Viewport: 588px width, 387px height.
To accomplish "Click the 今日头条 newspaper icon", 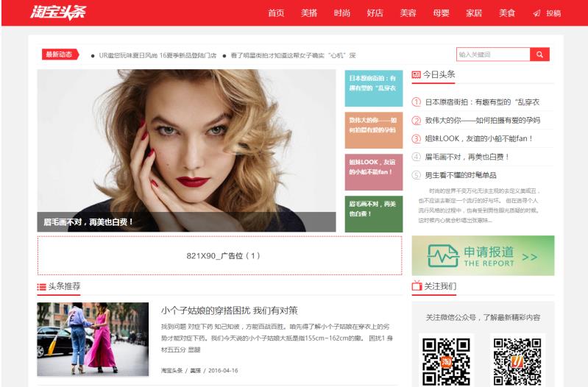I will [x=417, y=74].
